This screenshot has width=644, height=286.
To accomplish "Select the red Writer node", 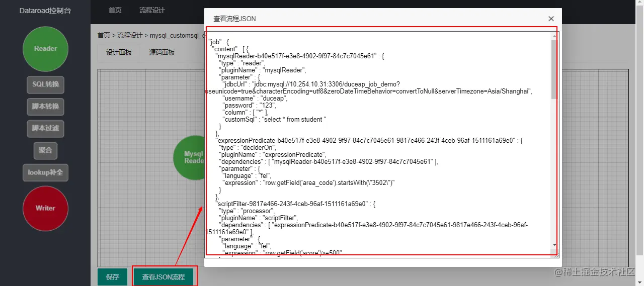I will [x=45, y=208].
